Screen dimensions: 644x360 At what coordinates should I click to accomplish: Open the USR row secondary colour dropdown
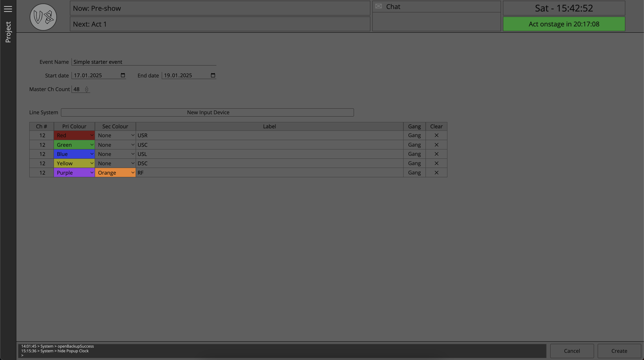pos(116,135)
